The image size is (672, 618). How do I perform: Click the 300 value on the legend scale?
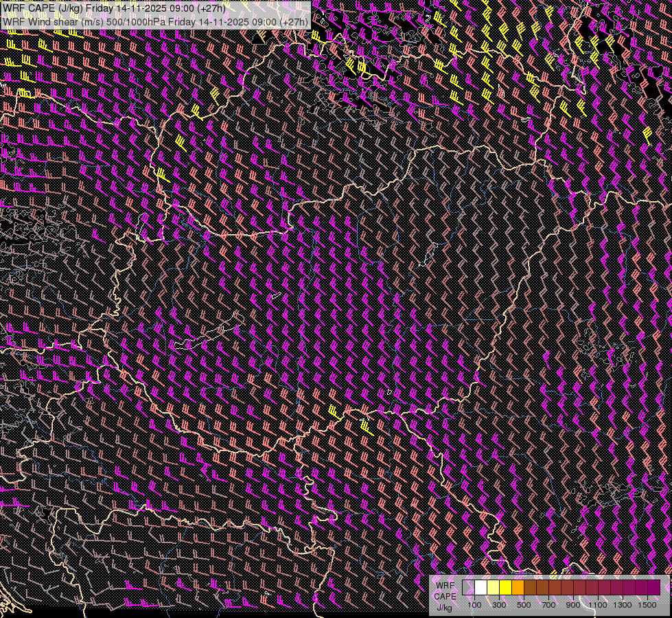click(x=499, y=605)
